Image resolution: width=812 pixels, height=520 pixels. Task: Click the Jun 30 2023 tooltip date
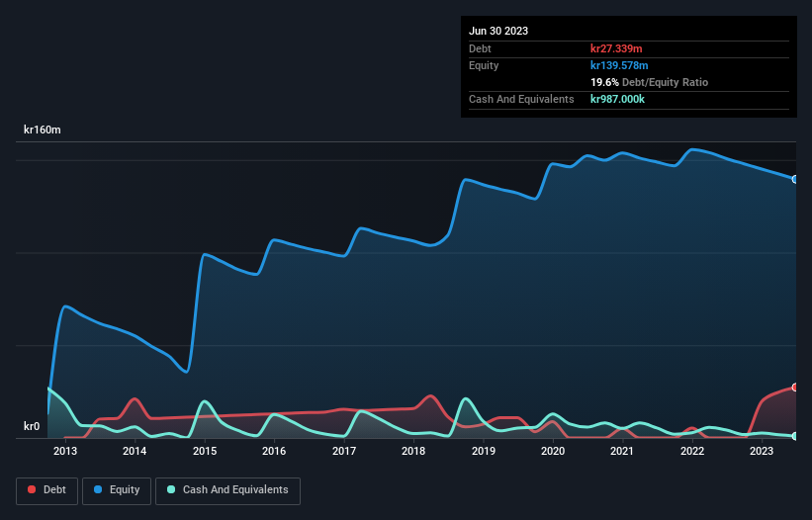498,31
